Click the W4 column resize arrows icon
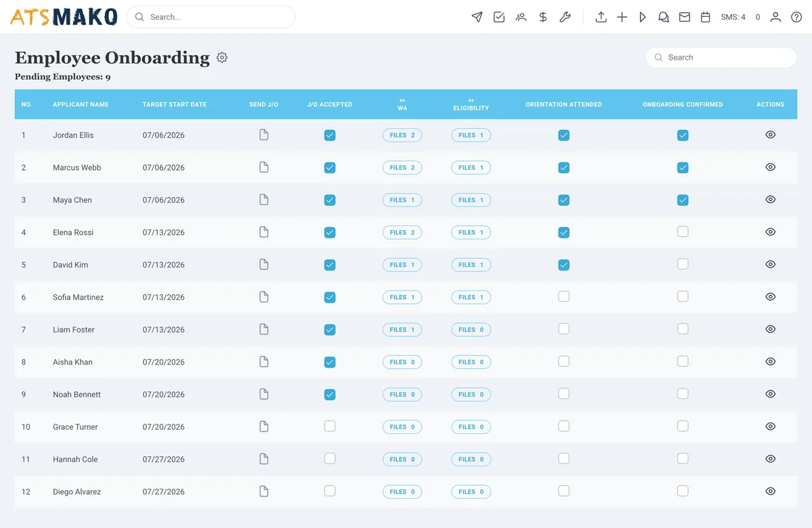This screenshot has height=528, width=812. pos(402,100)
